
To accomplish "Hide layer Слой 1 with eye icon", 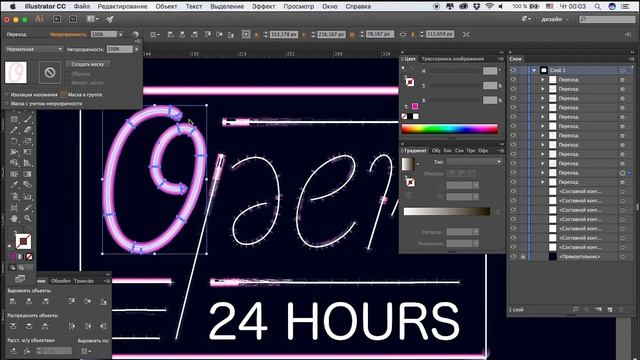I will pos(513,70).
